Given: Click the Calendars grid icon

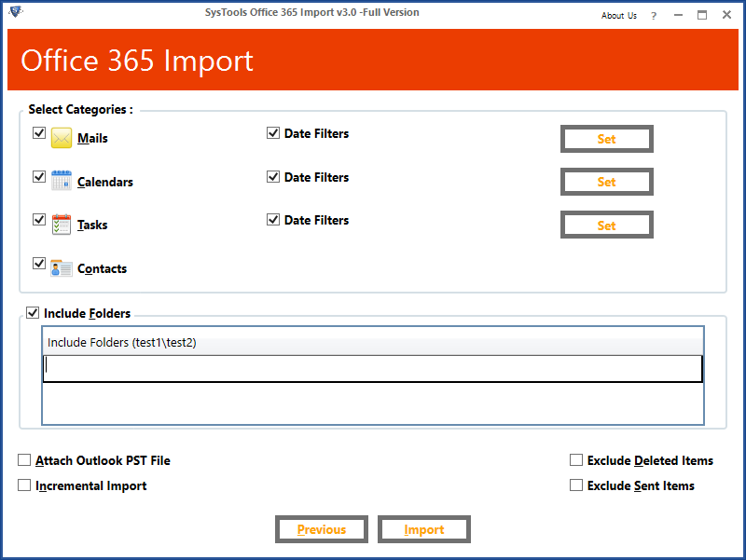Looking at the screenshot, I should pyautogui.click(x=62, y=181).
